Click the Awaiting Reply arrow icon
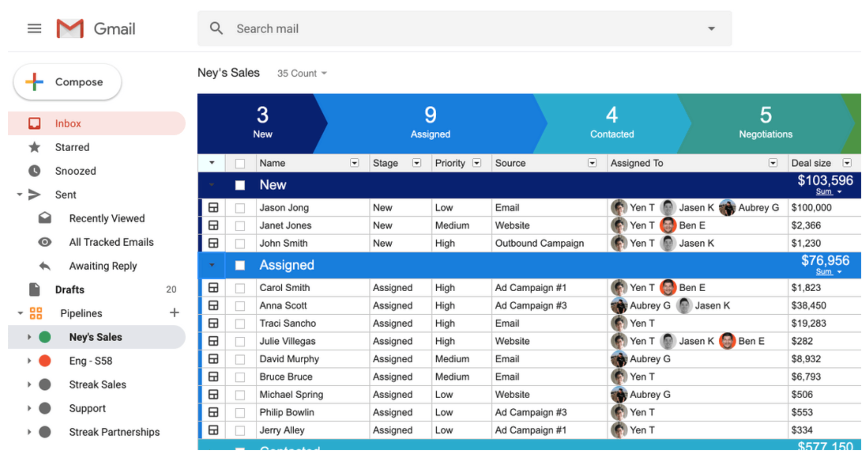The height and width of the screenshot is (455, 868). point(45,266)
